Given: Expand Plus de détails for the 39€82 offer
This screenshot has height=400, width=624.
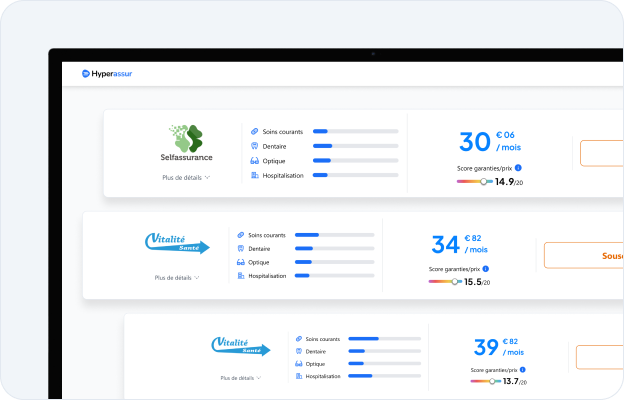Looking at the screenshot, I should click(241, 378).
